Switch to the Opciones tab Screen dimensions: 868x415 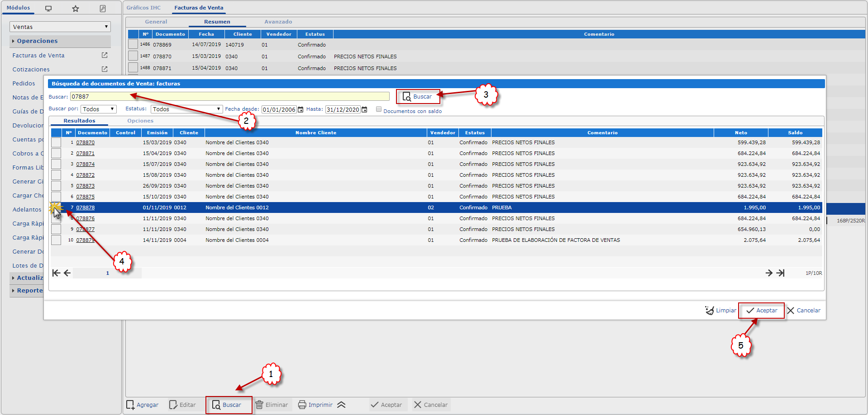(x=140, y=121)
